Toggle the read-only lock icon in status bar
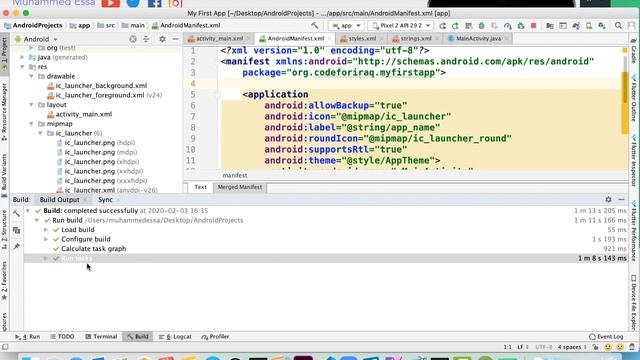Image resolution: width=640 pixels, height=360 pixels. pos(596,347)
